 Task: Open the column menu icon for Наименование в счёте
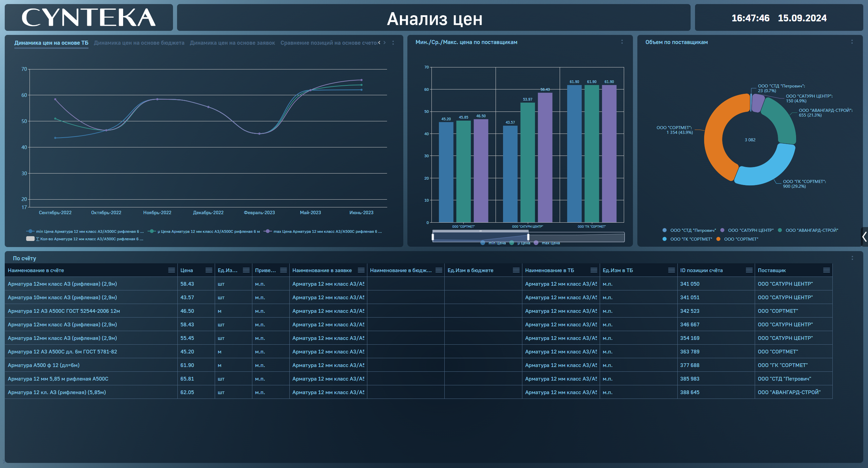click(171, 270)
